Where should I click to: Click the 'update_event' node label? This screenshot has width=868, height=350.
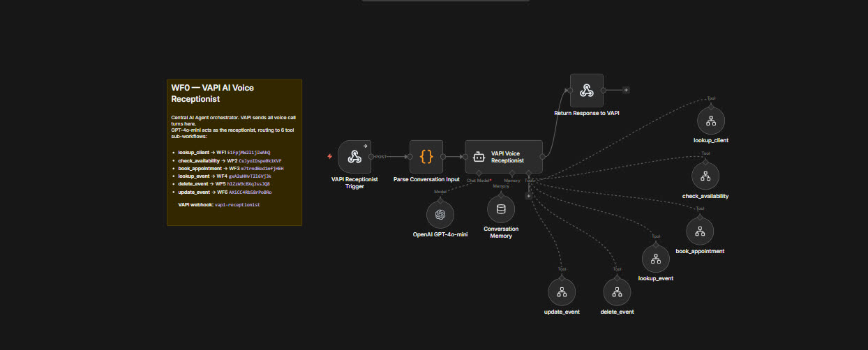pos(562,312)
